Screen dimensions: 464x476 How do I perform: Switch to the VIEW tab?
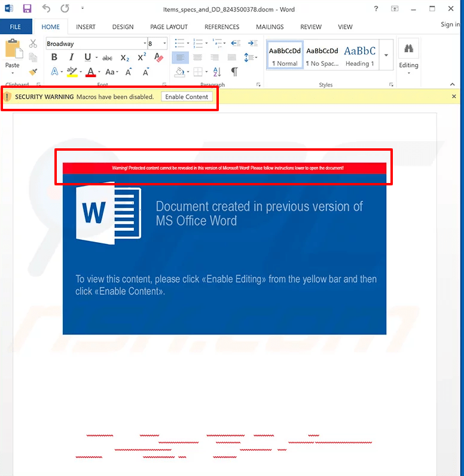pos(345,27)
